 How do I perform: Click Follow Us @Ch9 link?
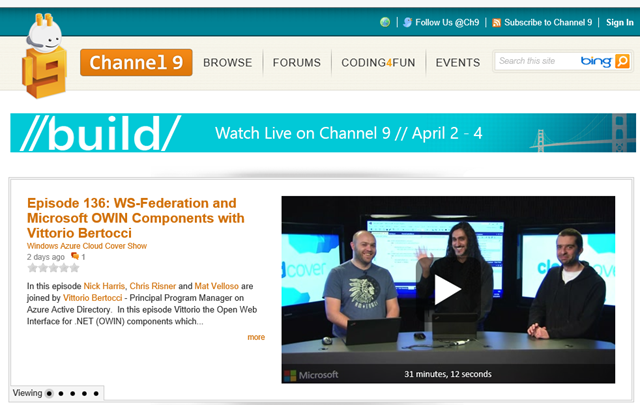447,22
